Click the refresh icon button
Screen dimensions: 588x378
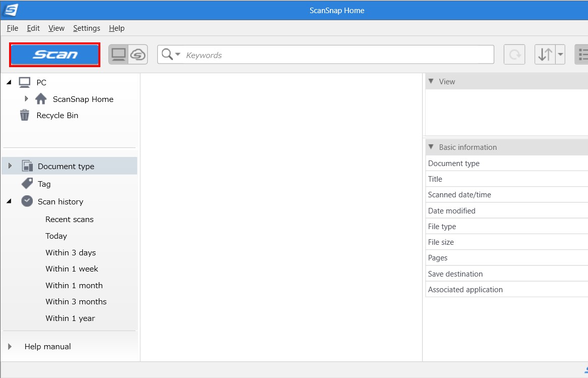514,55
